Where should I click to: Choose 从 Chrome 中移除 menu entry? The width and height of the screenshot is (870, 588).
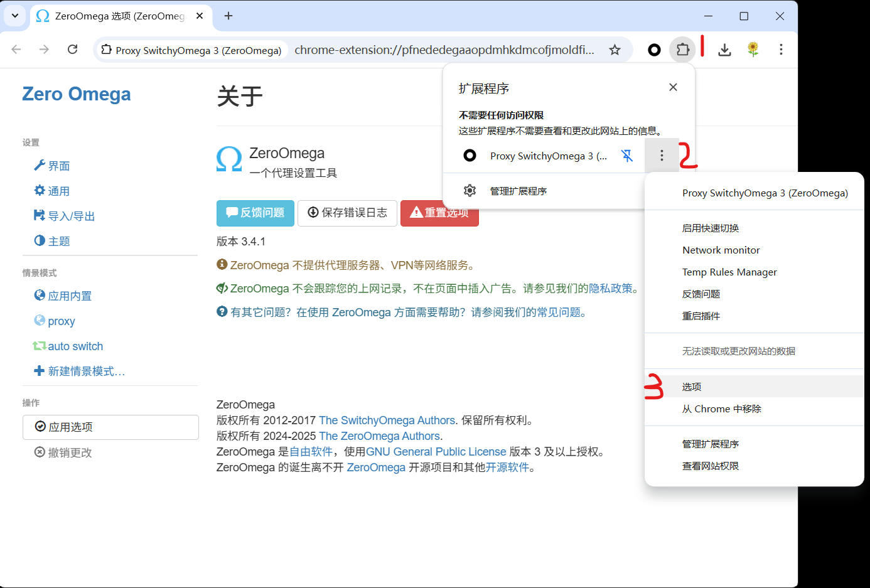(x=721, y=409)
